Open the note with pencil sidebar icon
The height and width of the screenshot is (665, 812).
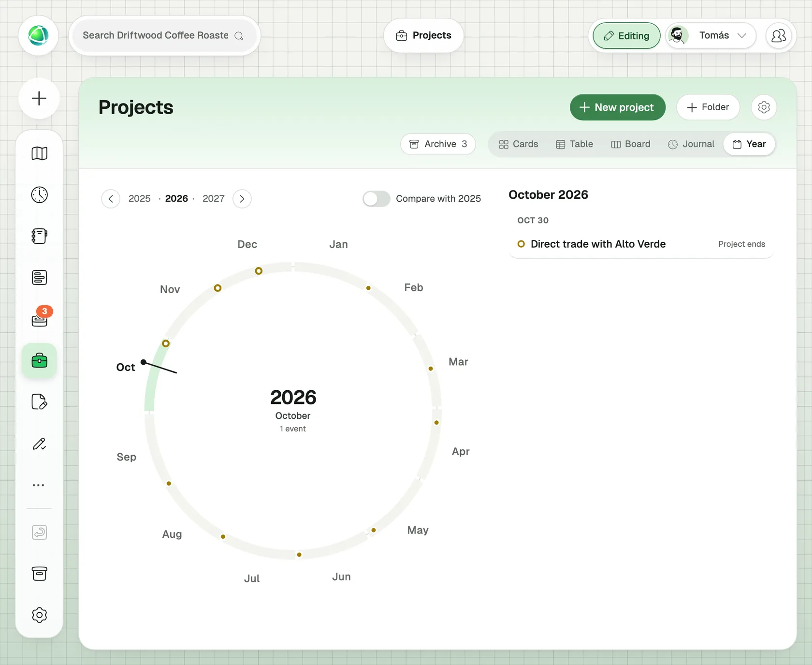click(39, 402)
